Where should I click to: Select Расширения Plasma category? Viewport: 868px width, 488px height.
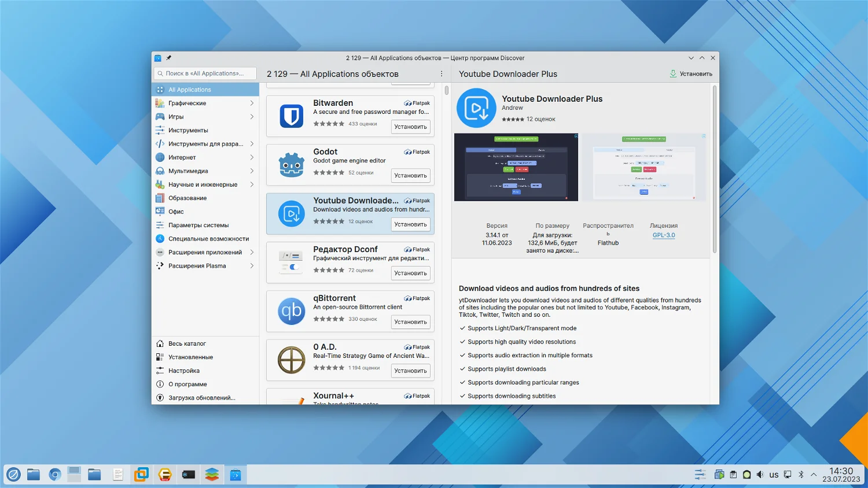pyautogui.click(x=205, y=266)
